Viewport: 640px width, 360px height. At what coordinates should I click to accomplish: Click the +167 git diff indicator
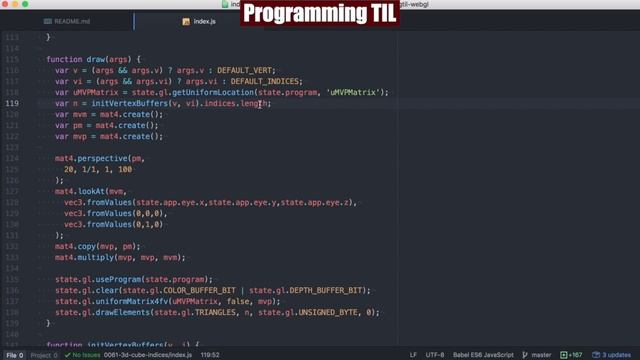(571, 355)
